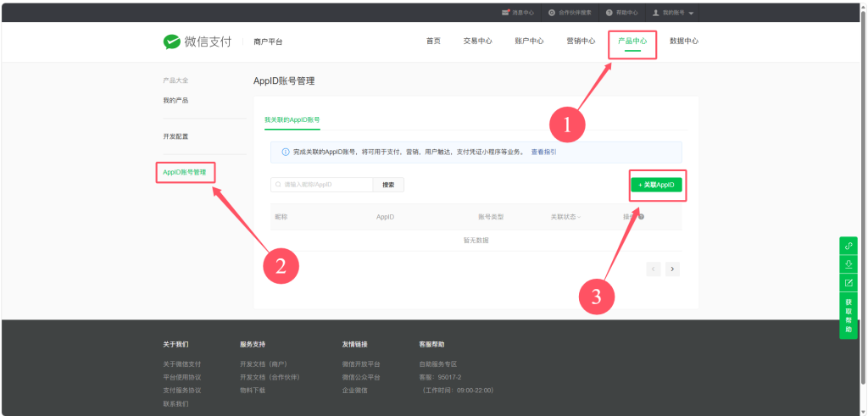Click the 获取帮助 side button
Screen dimensions: 868x416
848,315
